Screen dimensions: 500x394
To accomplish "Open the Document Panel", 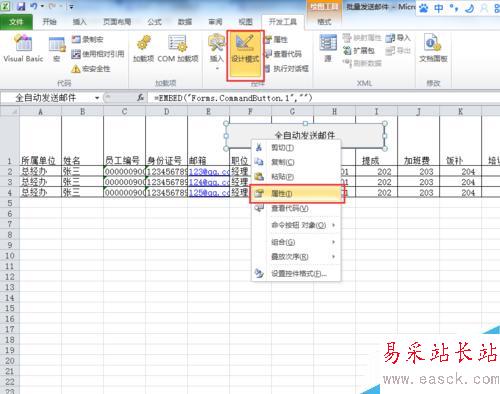I will [x=433, y=48].
